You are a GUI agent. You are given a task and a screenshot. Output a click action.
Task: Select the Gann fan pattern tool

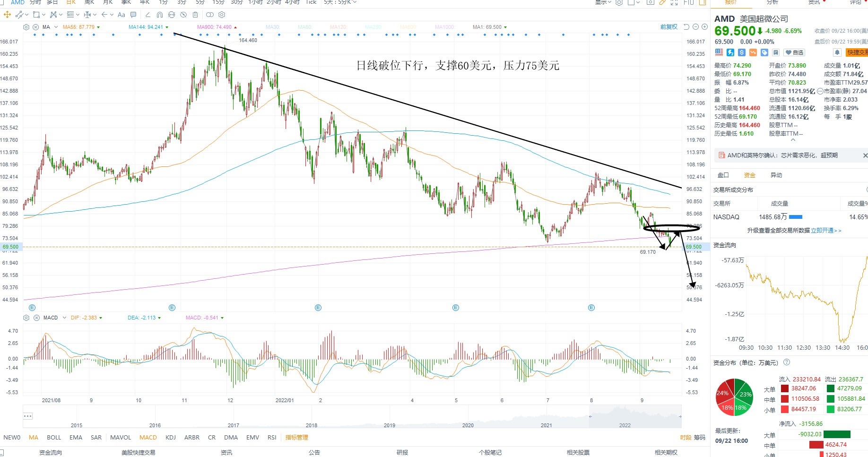pyautogui.click(x=53, y=15)
